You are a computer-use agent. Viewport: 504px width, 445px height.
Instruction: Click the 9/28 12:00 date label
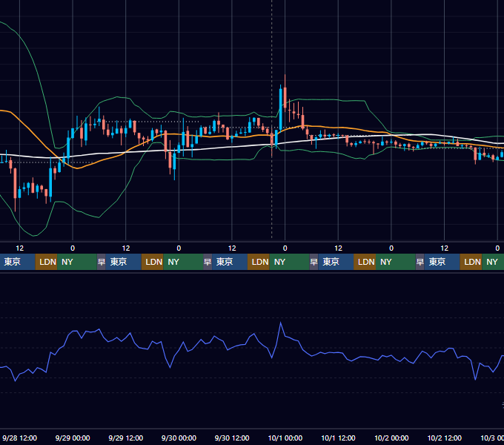click(x=19, y=438)
